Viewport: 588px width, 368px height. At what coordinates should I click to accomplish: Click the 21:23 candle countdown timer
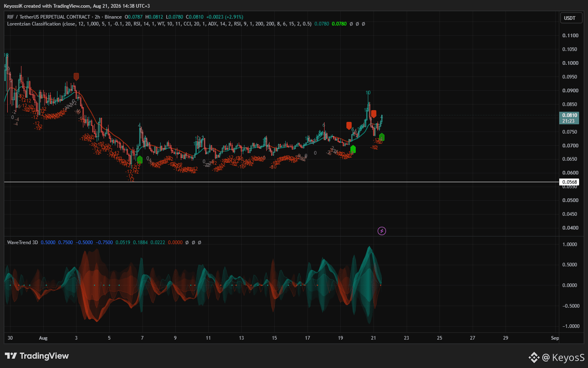pyautogui.click(x=569, y=121)
